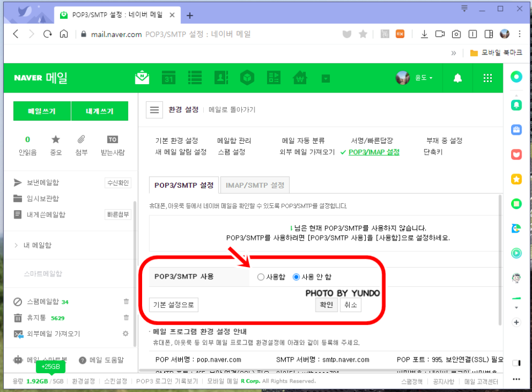Click 기본 설정으로 reset button
This screenshot has width=532, height=392.
173,305
